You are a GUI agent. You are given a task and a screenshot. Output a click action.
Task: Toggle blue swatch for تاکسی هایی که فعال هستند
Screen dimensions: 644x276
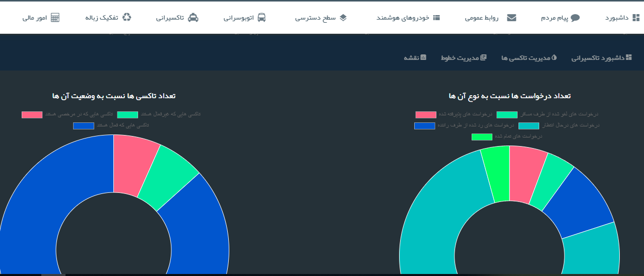(x=84, y=125)
